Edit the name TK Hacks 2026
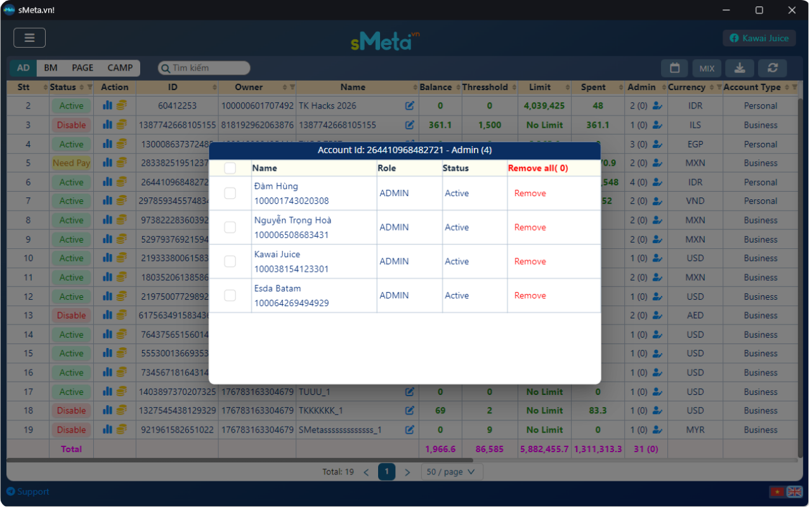Viewport: 812px width, 508px height. 410,106
